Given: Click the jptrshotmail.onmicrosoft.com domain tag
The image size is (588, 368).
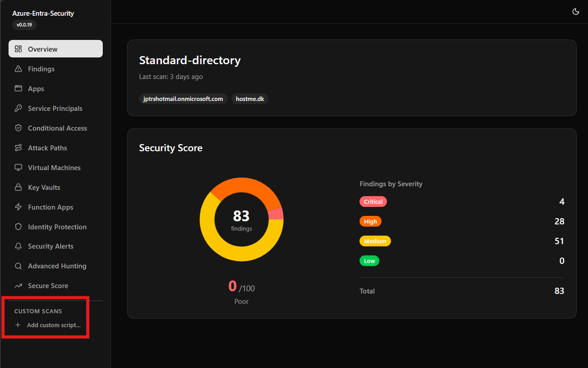Looking at the screenshot, I should tap(183, 99).
